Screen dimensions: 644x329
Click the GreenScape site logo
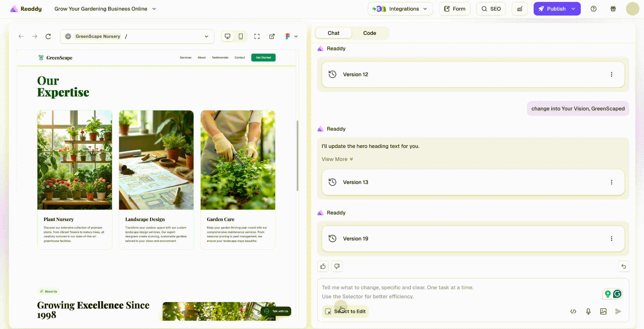(x=55, y=58)
